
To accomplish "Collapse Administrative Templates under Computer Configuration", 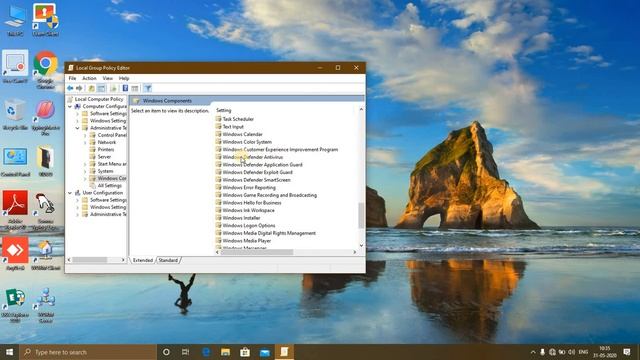I will [77, 128].
